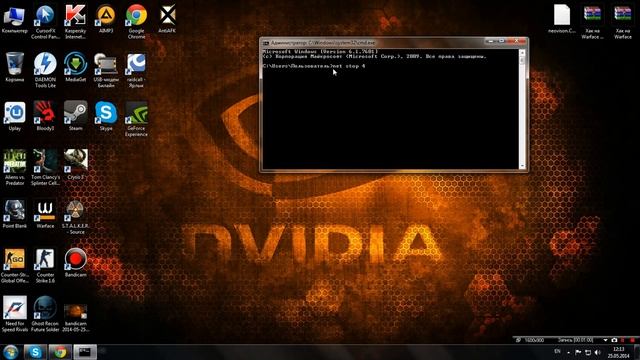Viewport: 640px width, 360px height.
Task: Launch the Warface desktop shortcut
Action: coord(45,214)
